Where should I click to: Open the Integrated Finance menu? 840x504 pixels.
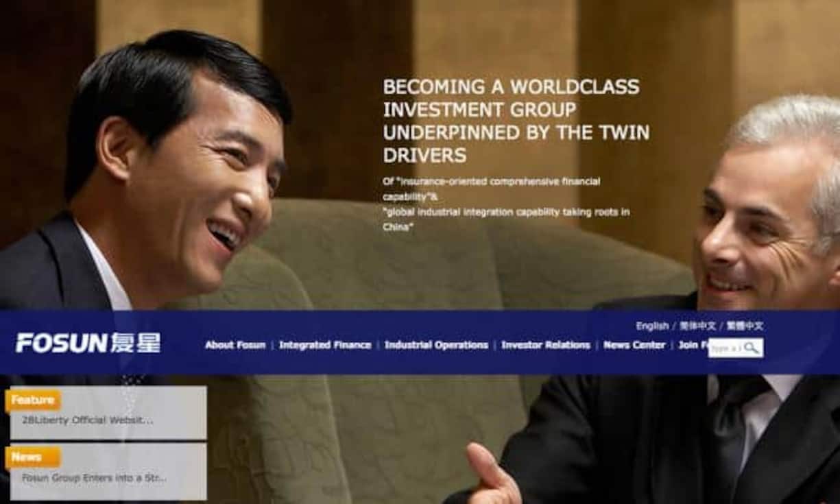point(325,345)
